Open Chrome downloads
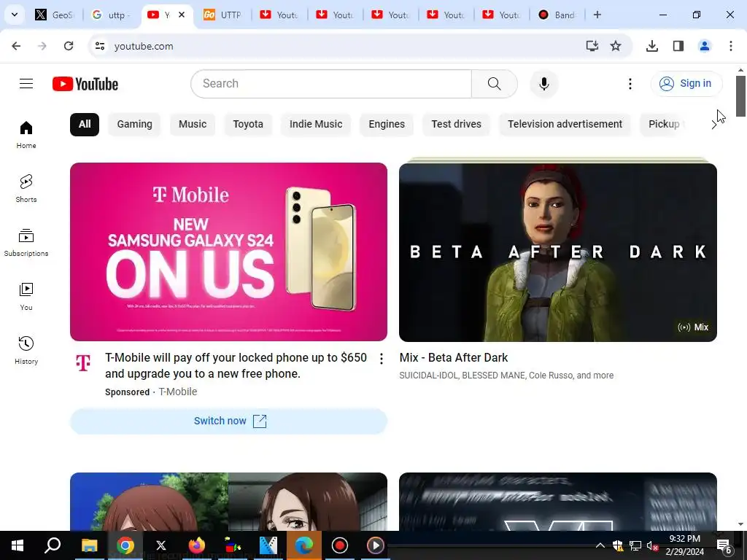The width and height of the screenshot is (747, 560). tap(651, 46)
